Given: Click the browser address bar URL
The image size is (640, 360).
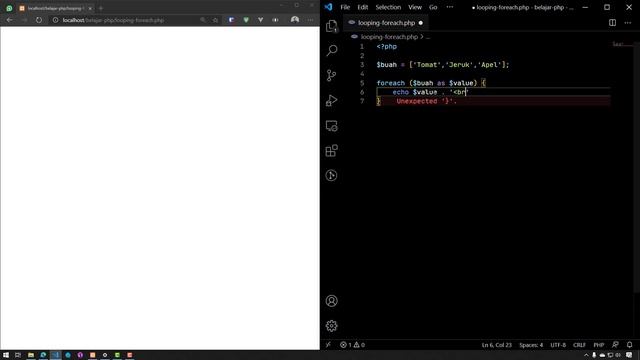Looking at the screenshot, I should (x=113, y=20).
